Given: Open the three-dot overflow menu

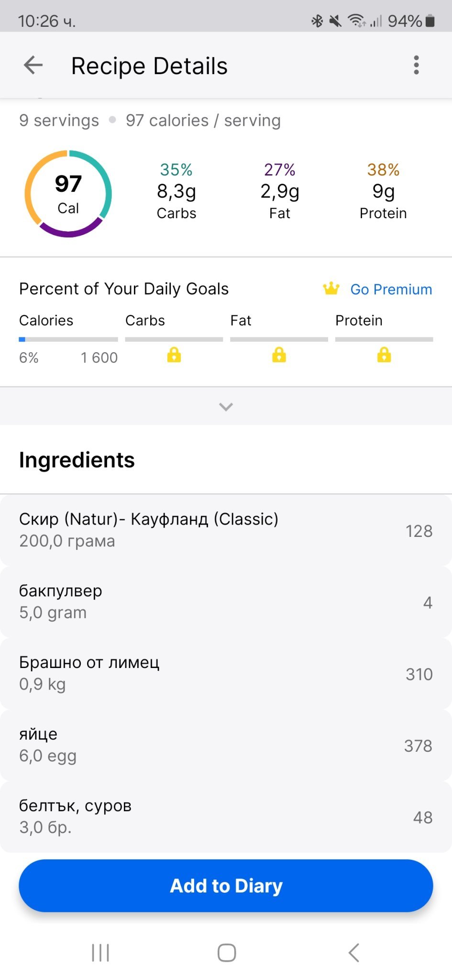Looking at the screenshot, I should coord(416,65).
